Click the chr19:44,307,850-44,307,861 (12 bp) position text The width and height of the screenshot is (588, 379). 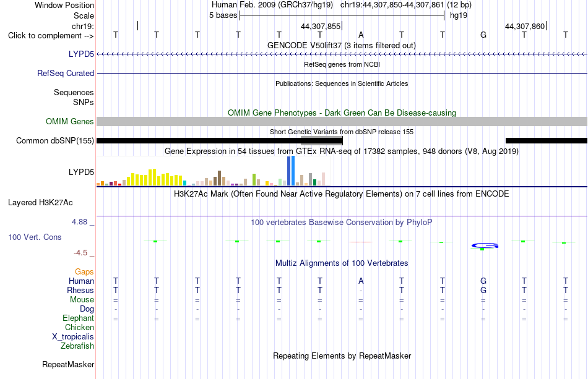point(406,5)
